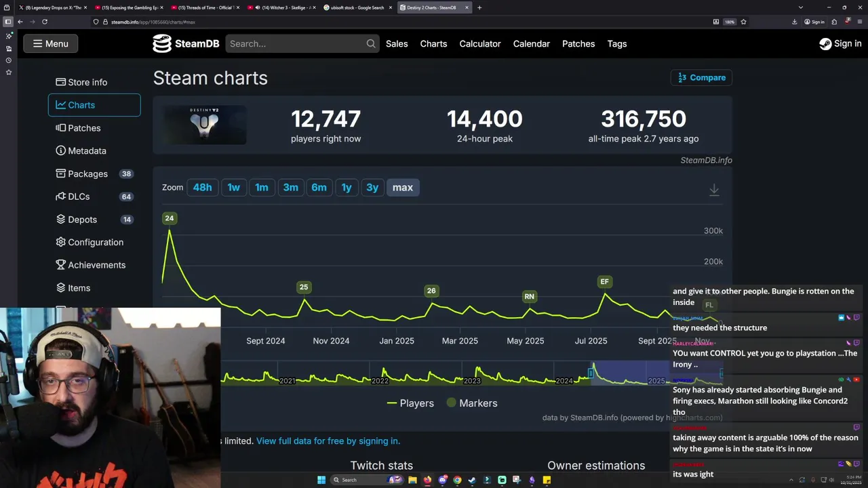Set chart zoom to 48h

point(202,188)
